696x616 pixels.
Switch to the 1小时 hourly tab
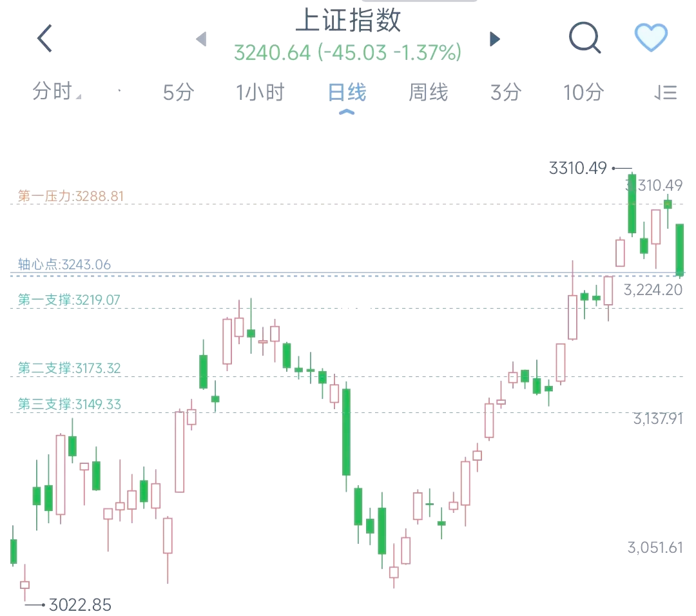(x=260, y=92)
